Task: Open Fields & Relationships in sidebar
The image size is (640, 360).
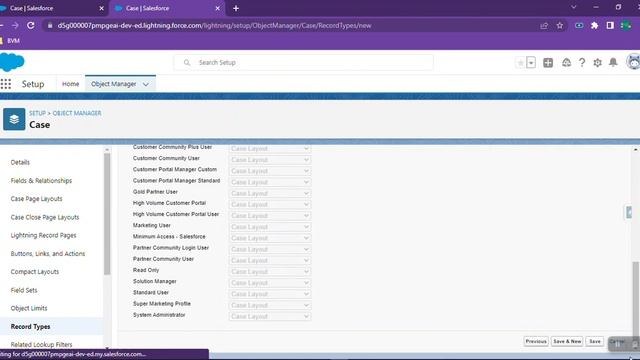Action: pos(41,180)
